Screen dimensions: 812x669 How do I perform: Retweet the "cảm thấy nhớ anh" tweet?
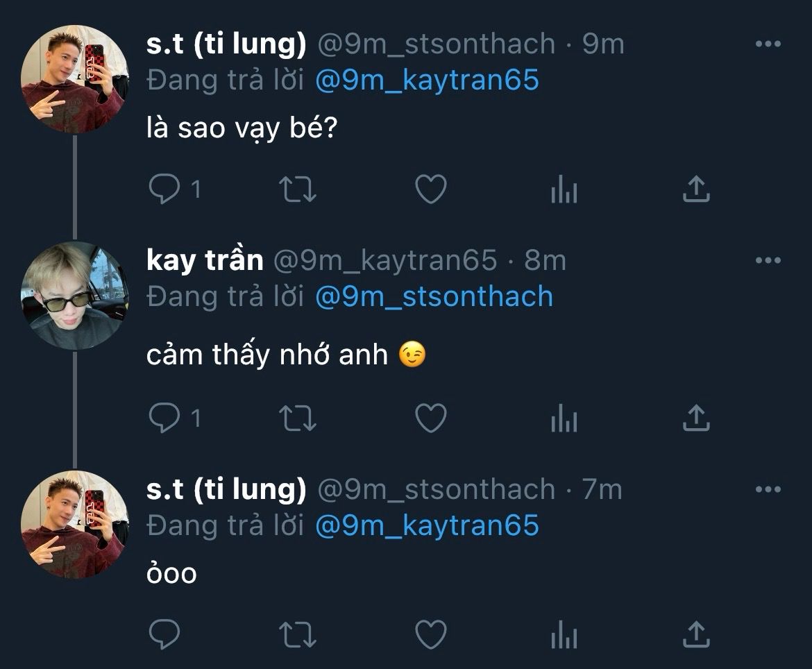[297, 418]
